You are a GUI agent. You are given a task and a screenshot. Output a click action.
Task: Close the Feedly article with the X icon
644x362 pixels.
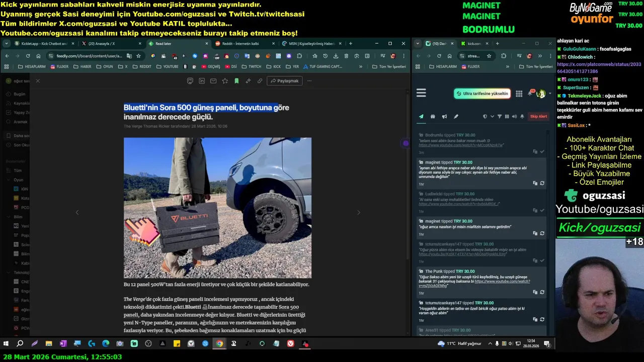pos(38,80)
